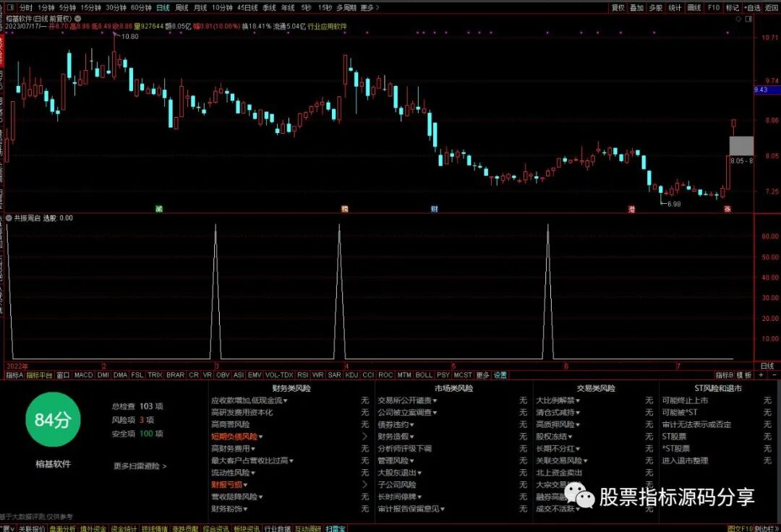Select the 5分钟 period
Screen dimensions: 781x532
(67, 7)
